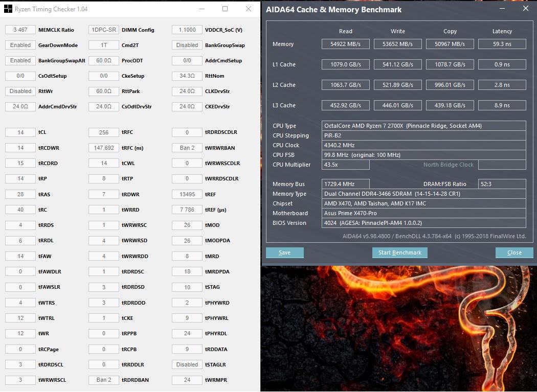The image size is (537, 392).
Task: Click the tRTP value 8
Action: click(x=103, y=179)
